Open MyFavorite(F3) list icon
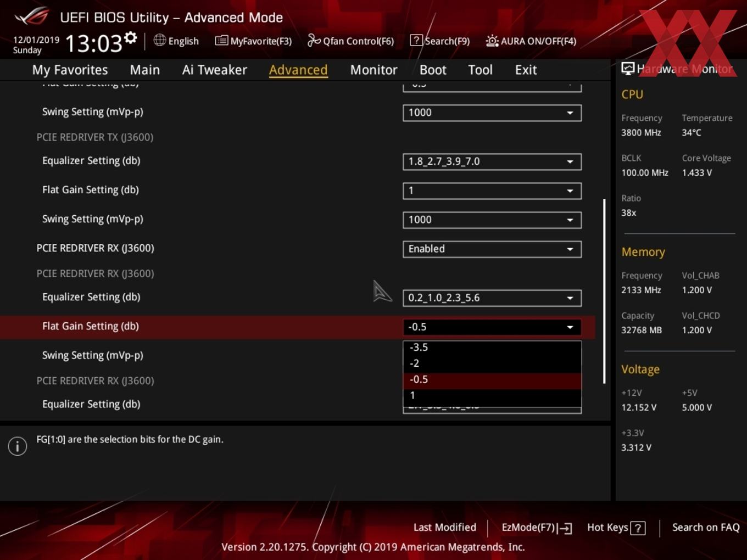This screenshot has height=560, width=747. point(221,41)
